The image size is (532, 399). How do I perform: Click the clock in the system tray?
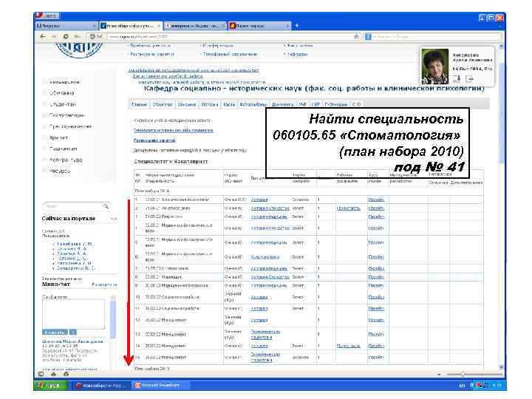[x=497, y=386]
